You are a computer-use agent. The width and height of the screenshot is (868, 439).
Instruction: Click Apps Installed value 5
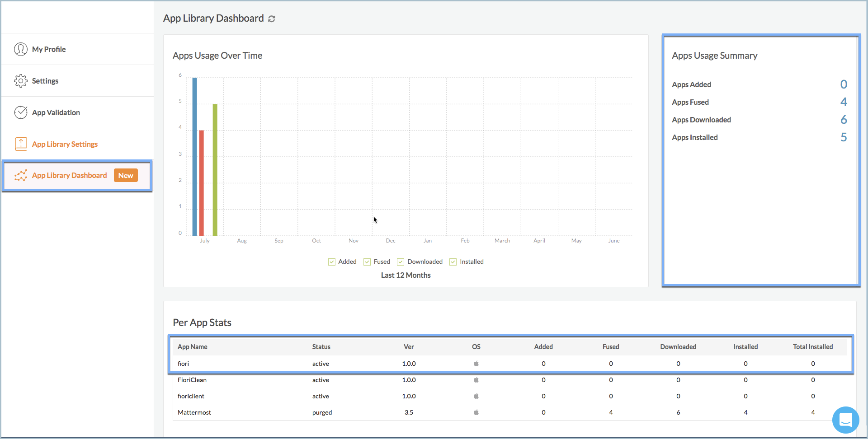tap(844, 137)
